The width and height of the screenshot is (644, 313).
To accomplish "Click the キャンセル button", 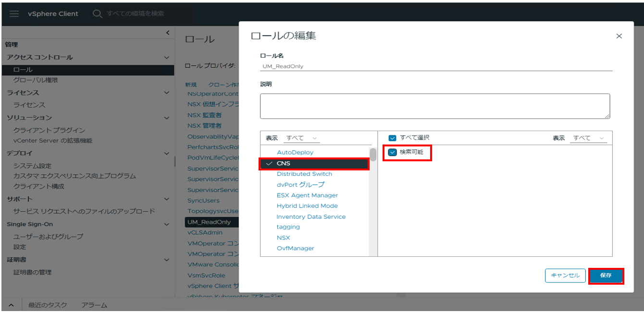I will tap(565, 276).
